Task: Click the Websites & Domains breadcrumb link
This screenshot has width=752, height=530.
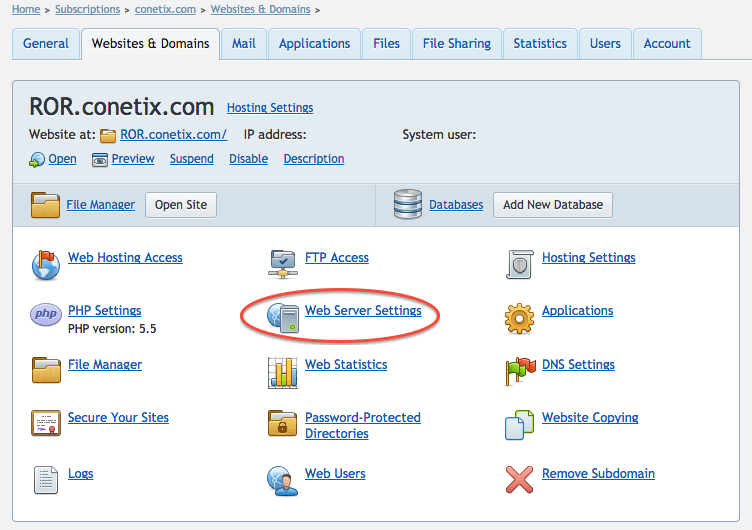Action: (260, 9)
